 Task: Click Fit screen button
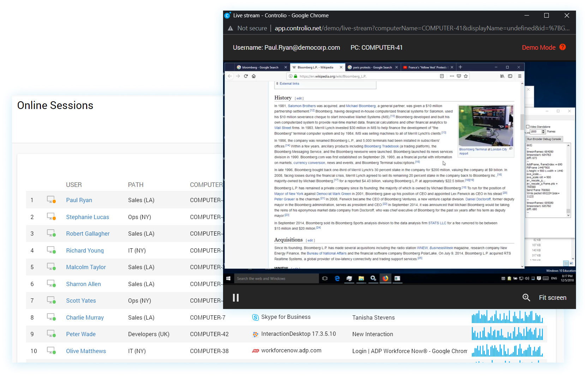552,298
